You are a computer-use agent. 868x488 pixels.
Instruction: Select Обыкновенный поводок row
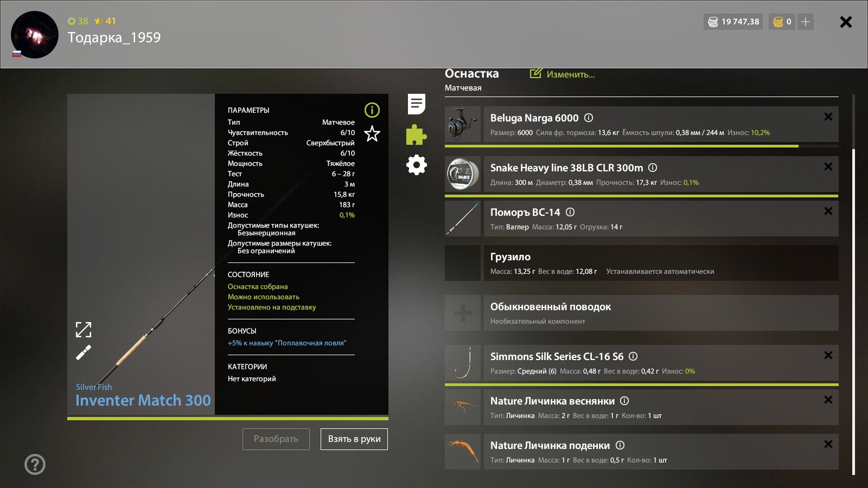(x=661, y=313)
